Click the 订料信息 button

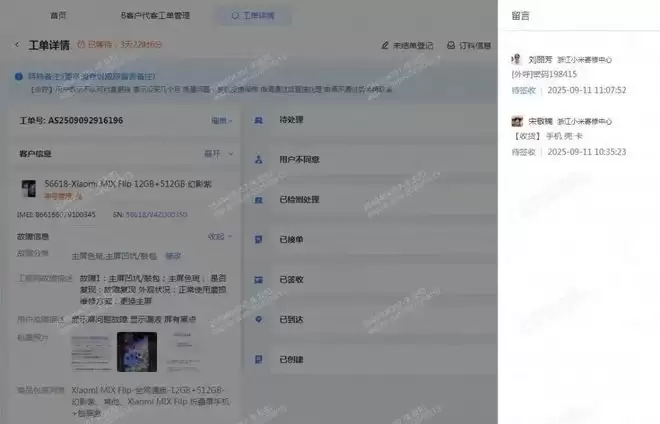468,45
